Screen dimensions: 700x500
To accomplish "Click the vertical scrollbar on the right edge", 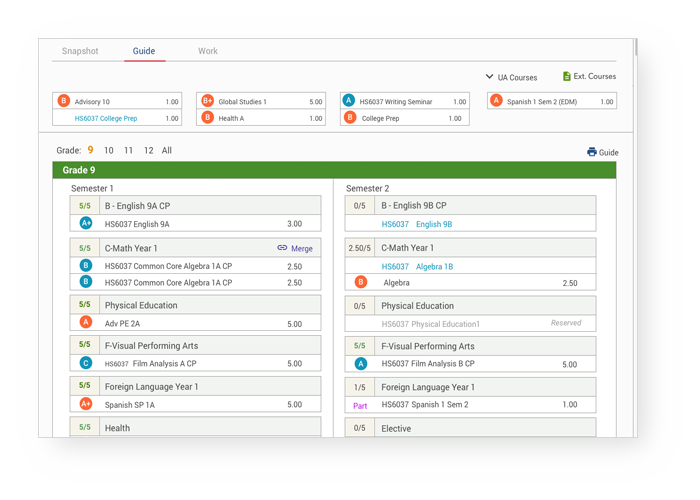I will click(x=635, y=48).
